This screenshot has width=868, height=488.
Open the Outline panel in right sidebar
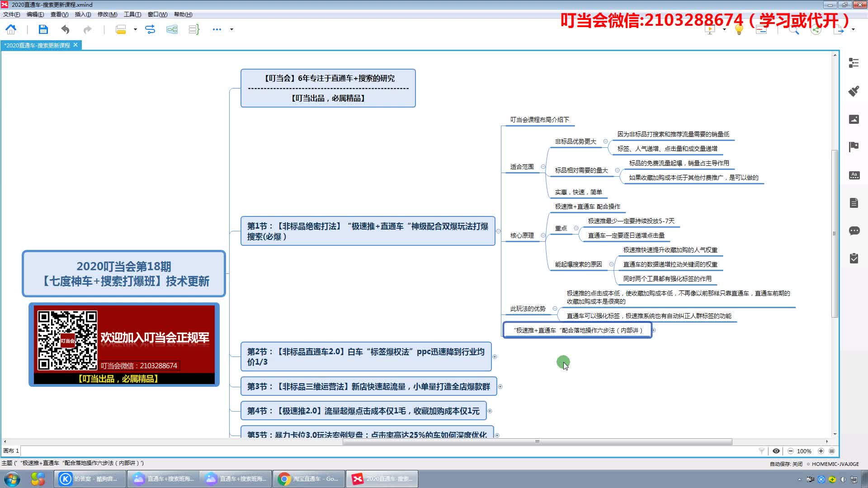(x=854, y=63)
